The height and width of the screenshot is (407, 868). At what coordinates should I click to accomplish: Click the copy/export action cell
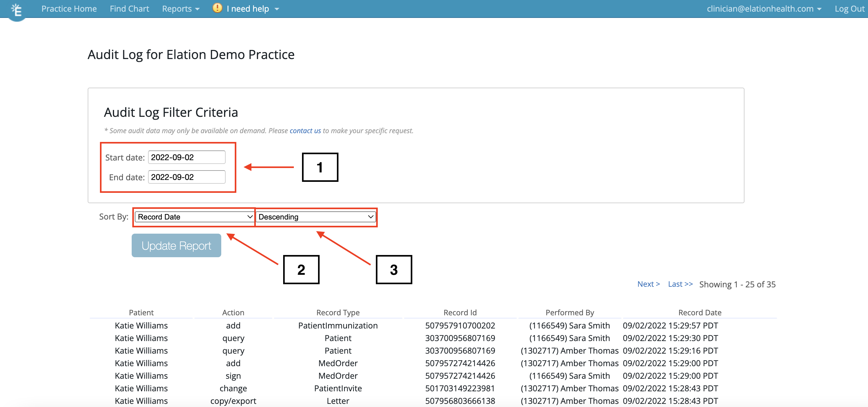coord(233,401)
